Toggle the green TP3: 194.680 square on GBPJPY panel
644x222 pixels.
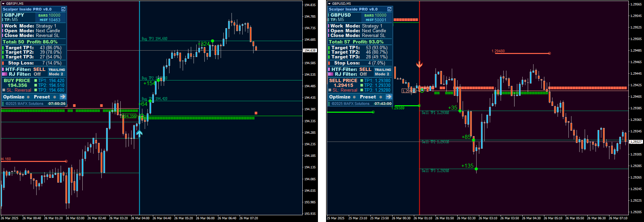click(36, 90)
